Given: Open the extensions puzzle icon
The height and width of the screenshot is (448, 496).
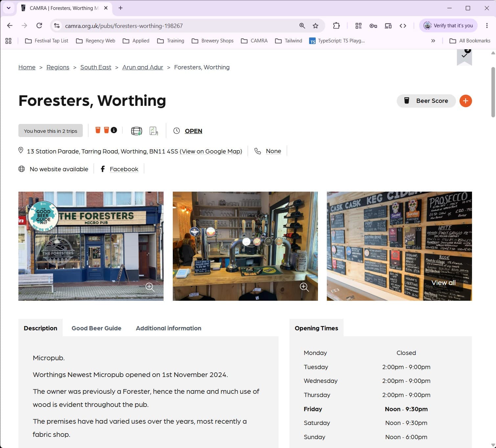Looking at the screenshot, I should (336, 26).
